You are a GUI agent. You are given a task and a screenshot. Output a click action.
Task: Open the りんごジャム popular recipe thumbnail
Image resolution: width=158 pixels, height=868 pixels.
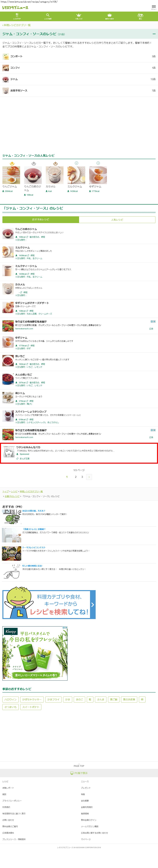[11, 175]
